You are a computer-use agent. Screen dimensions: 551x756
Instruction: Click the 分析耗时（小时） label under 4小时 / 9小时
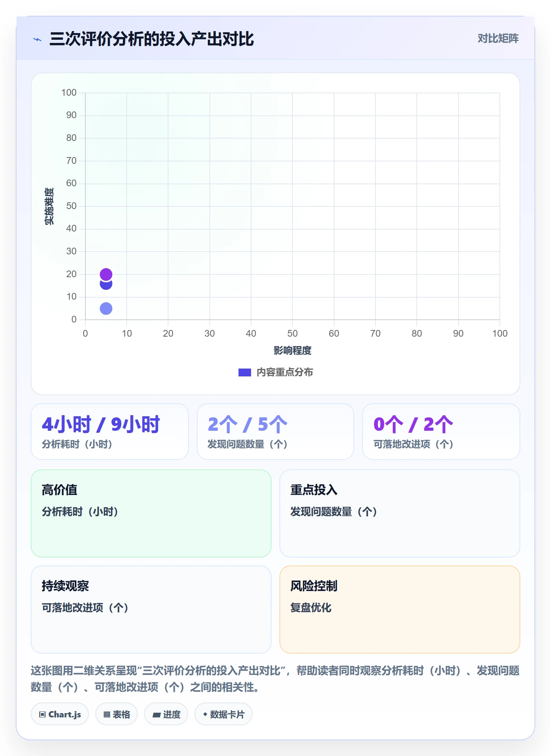pyautogui.click(x=77, y=444)
